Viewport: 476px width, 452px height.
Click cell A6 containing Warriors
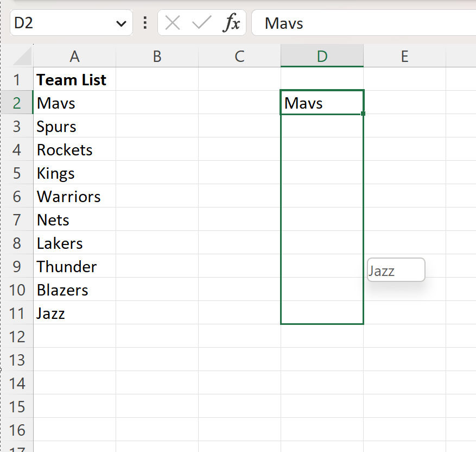pyautogui.click(x=74, y=196)
